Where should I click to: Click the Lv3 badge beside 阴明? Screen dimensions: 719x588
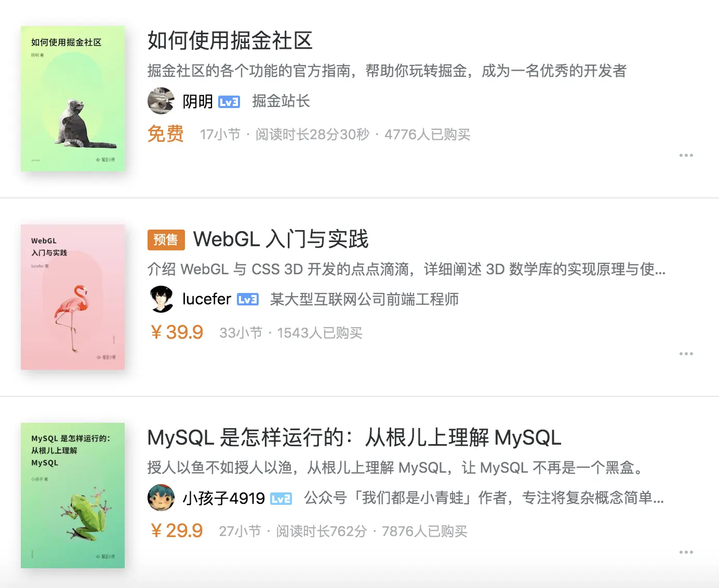pos(229,102)
